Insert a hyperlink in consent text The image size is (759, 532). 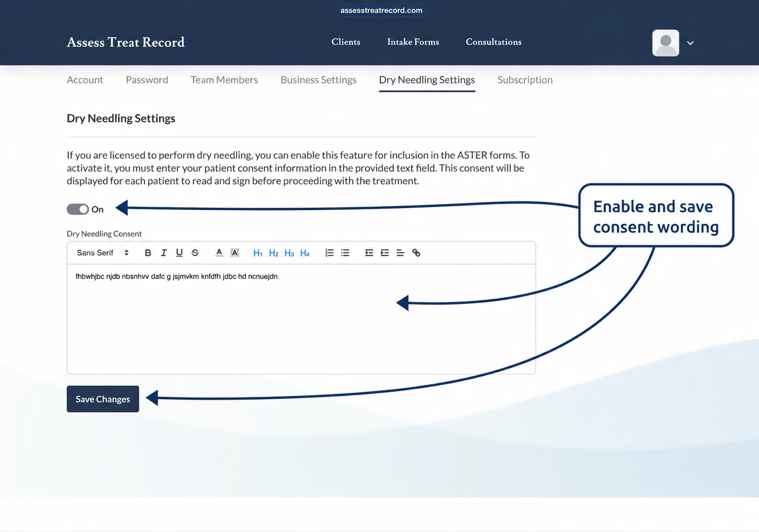click(416, 253)
